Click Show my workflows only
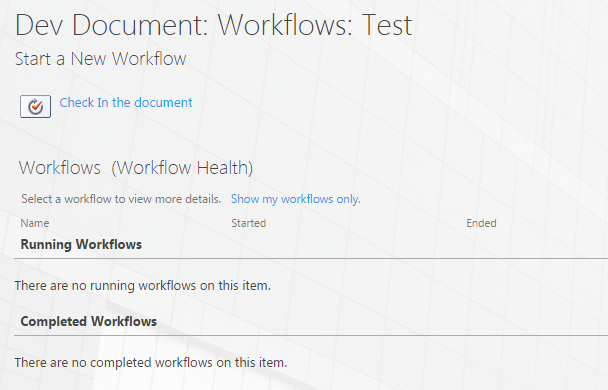This screenshot has height=390, width=608. [x=296, y=199]
